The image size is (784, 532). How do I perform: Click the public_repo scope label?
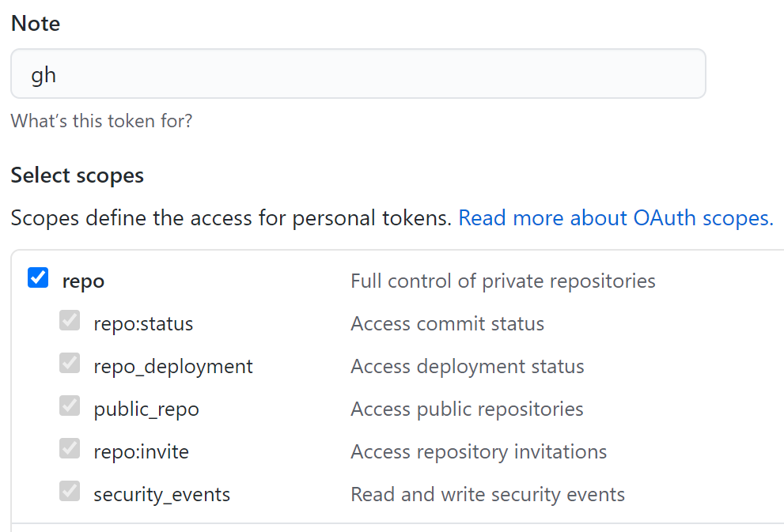(146, 409)
